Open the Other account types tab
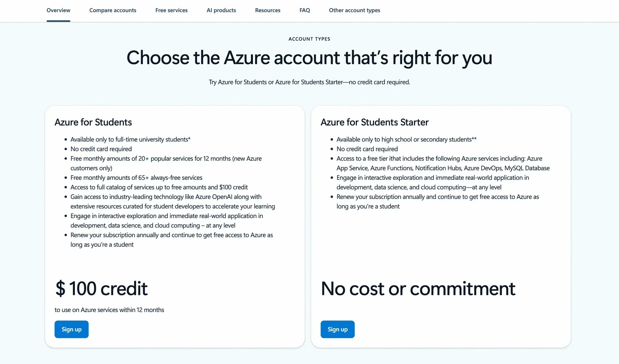 355,10
